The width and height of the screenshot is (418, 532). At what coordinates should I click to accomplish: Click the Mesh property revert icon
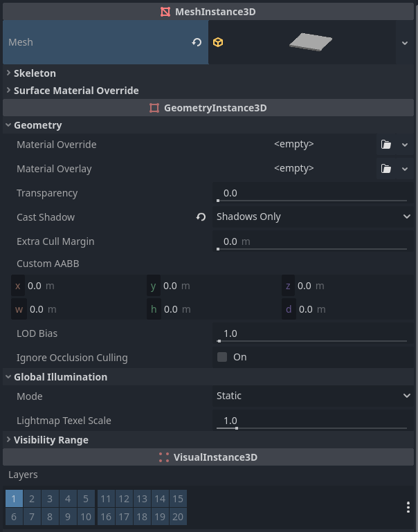click(x=197, y=42)
